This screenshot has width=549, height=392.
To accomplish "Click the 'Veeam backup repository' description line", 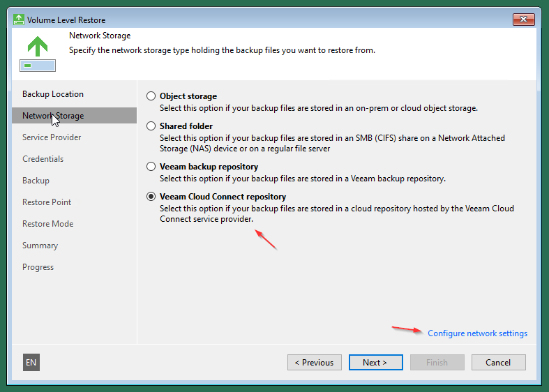I will [303, 179].
